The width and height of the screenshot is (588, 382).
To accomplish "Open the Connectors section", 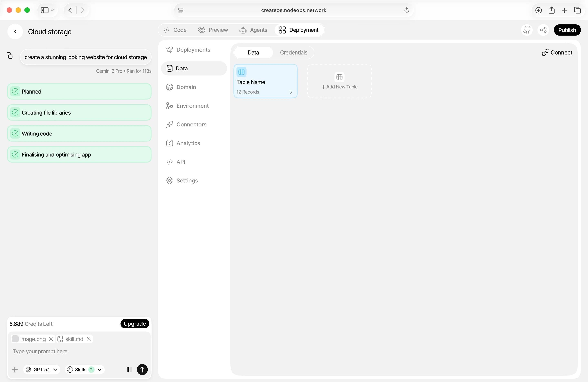I will pyautogui.click(x=194, y=124).
